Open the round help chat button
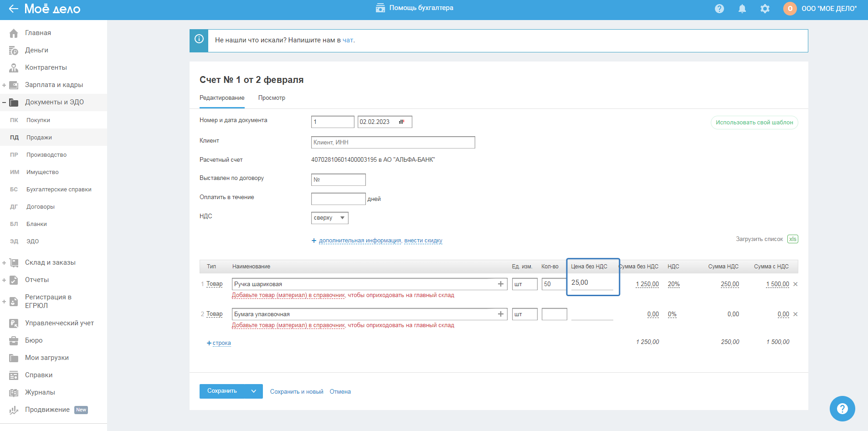The width and height of the screenshot is (868, 431). 842,409
